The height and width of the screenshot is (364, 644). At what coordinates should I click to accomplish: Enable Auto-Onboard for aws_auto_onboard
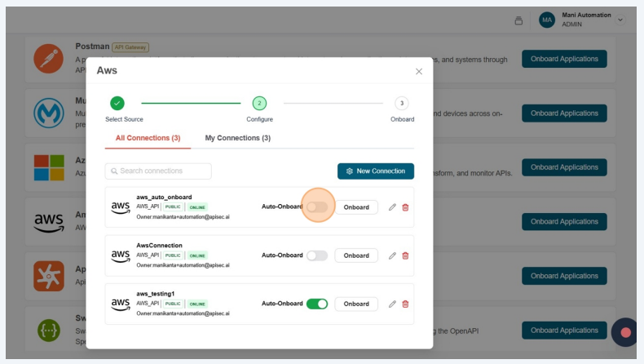coord(317,207)
